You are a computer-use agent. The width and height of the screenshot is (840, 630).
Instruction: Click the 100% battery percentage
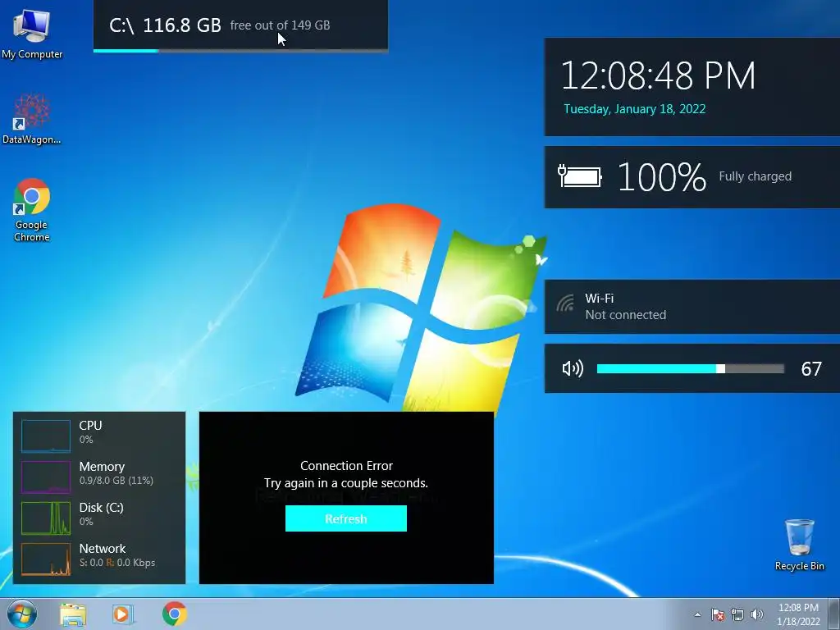(x=662, y=177)
